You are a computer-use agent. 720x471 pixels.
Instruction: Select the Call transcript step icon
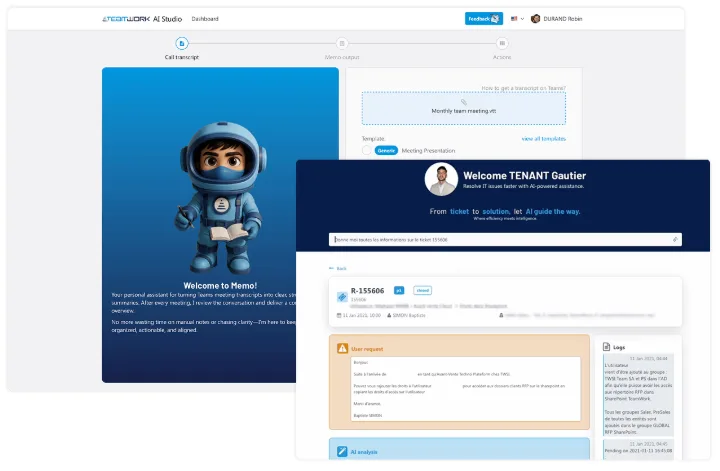182,44
